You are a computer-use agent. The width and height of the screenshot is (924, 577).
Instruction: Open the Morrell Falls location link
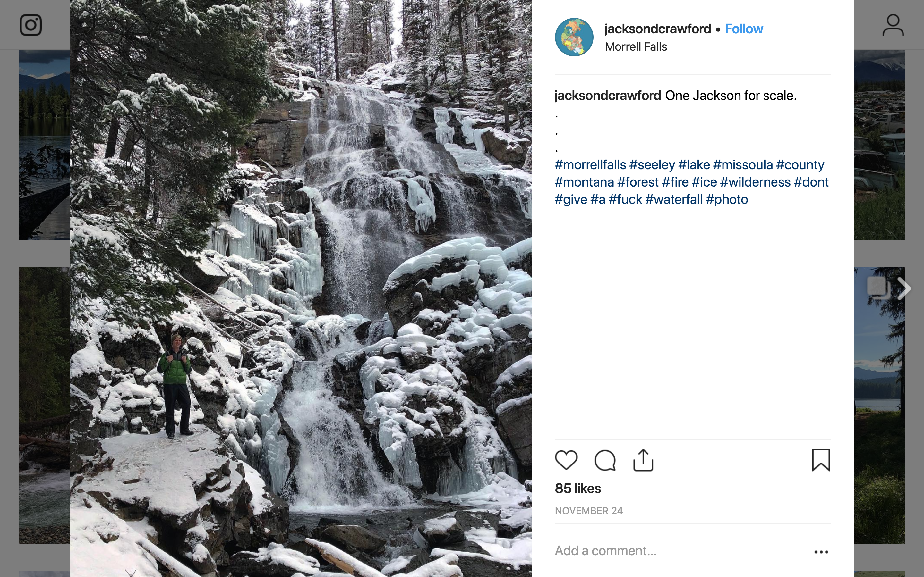[x=636, y=47]
